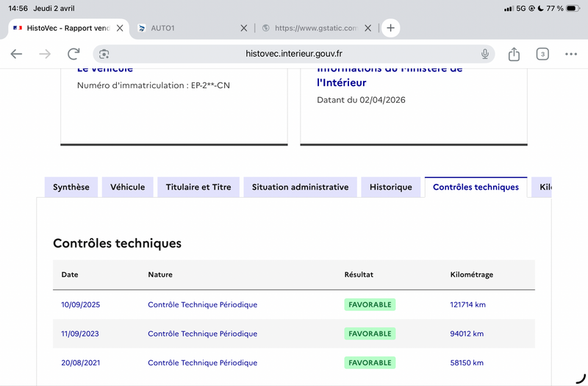Click the 10/09/2025 contrôle date entry
Screen dimensions: 588x386
coord(81,304)
